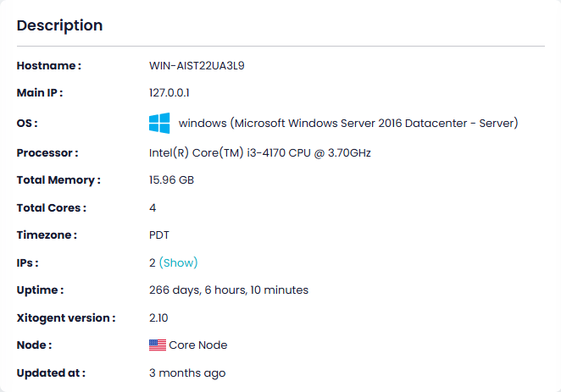This screenshot has height=392, width=561.
Task: Click the Main IP value 127.0.0.1
Action: [169, 93]
